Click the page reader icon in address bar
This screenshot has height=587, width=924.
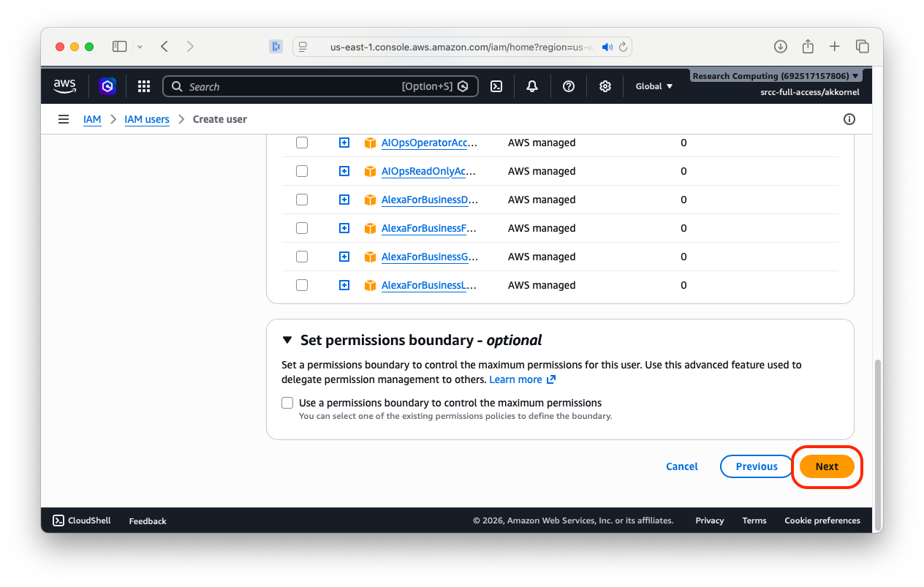click(x=303, y=47)
